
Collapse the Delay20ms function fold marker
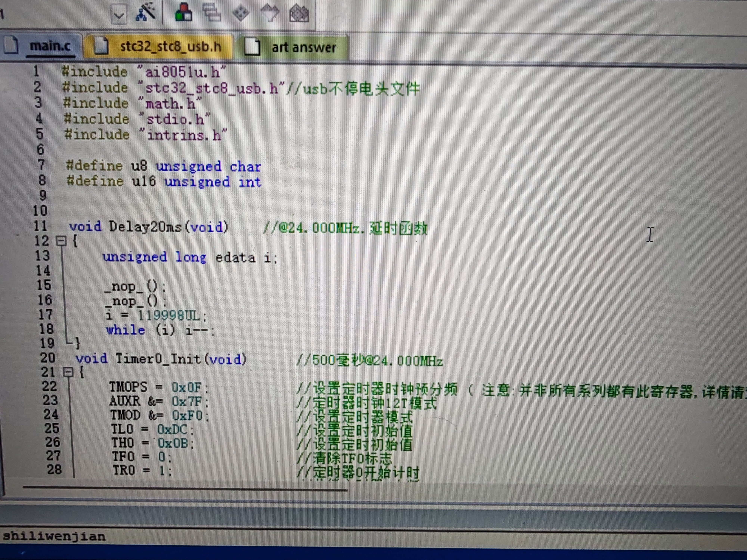61,241
